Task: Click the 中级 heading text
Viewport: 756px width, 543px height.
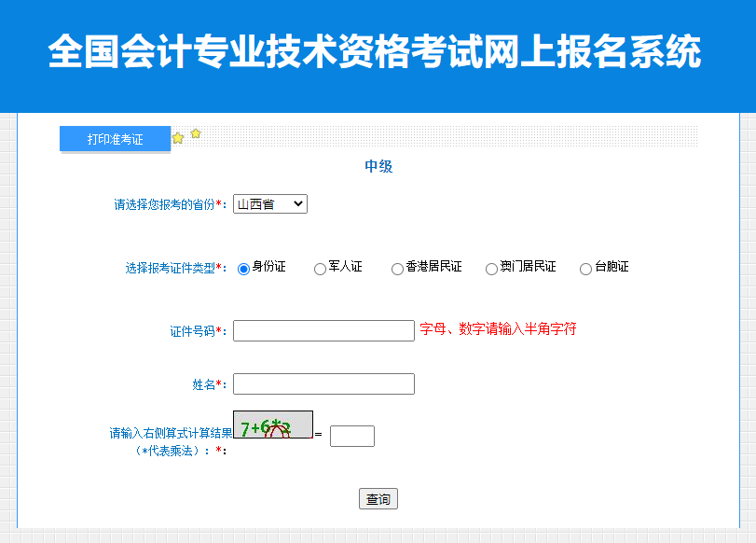Action: point(378,166)
